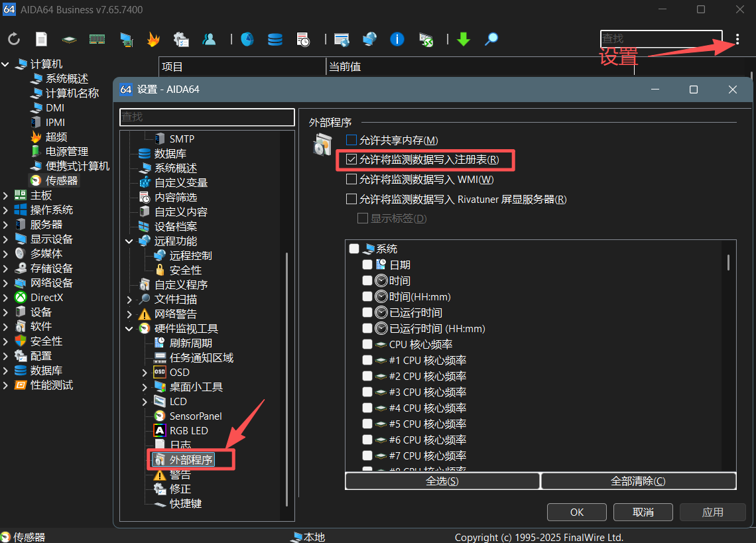Collapse the 计算机 node in main tree
This screenshot has width=756, height=543.
[x=5, y=64]
